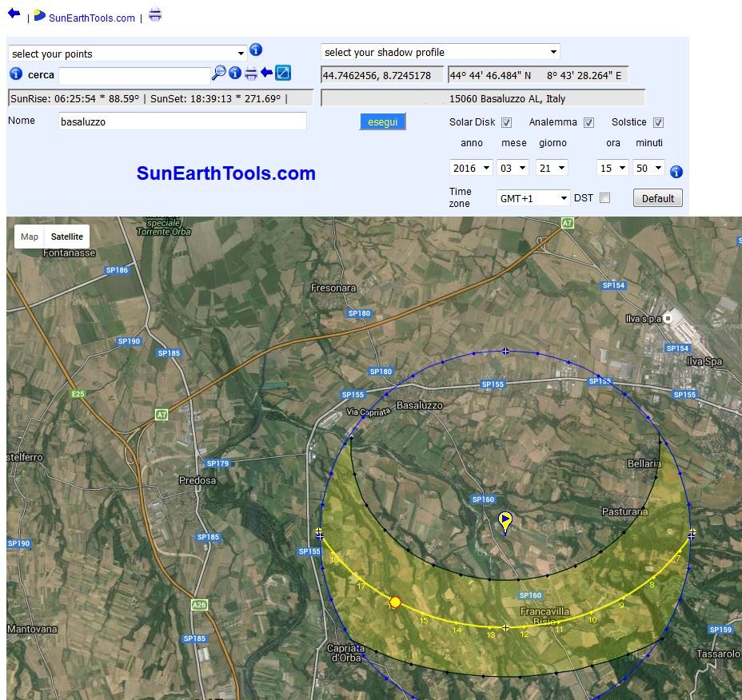
Task: Toggle the Analemma checkbox
Action: [x=588, y=123]
